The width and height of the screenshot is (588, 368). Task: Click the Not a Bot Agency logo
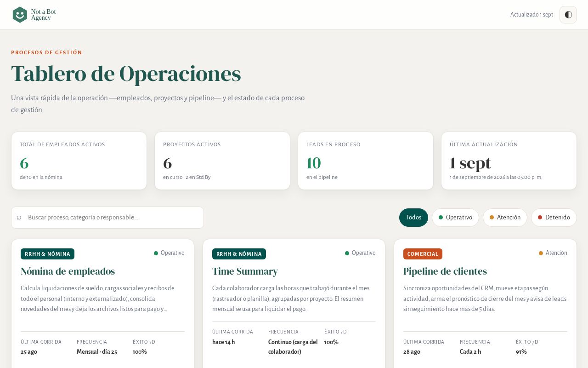pyautogui.click(x=34, y=15)
